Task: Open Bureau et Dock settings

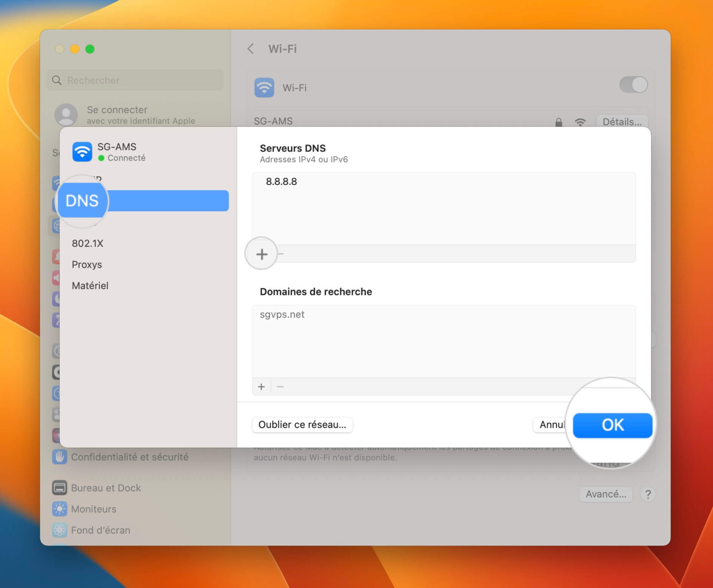Action: click(x=106, y=488)
